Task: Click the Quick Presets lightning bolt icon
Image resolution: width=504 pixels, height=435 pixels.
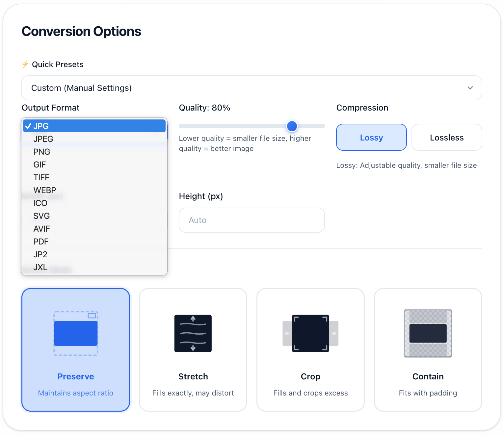Action: point(25,64)
